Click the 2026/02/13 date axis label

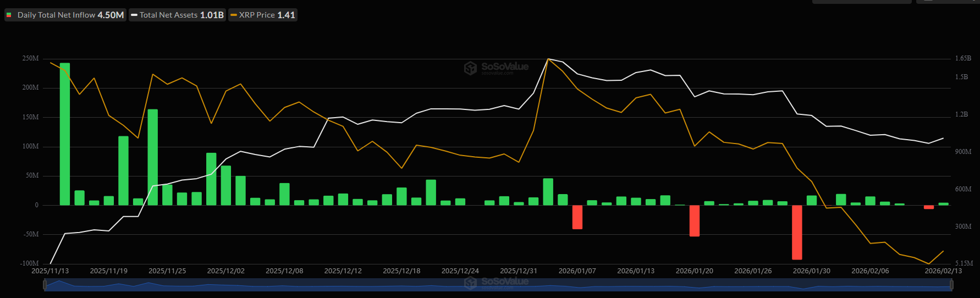tap(943, 271)
